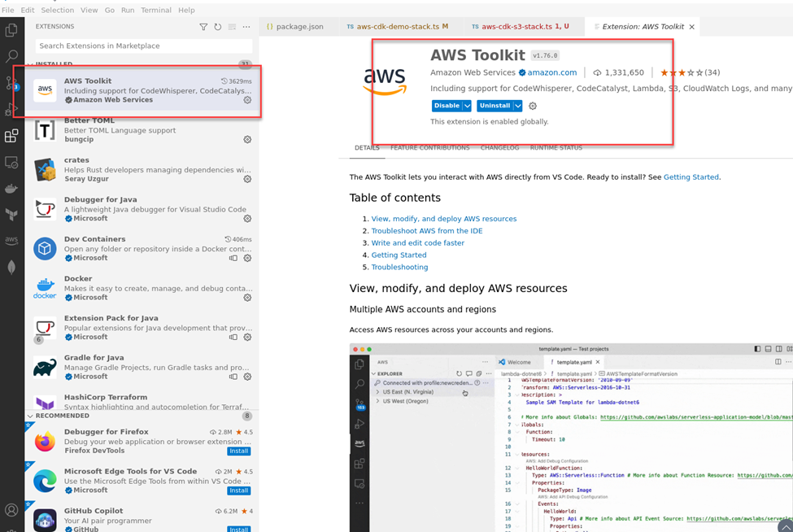This screenshot has width=793, height=532.
Task: Uninstall the AWS Toolkit extension
Action: [495, 106]
